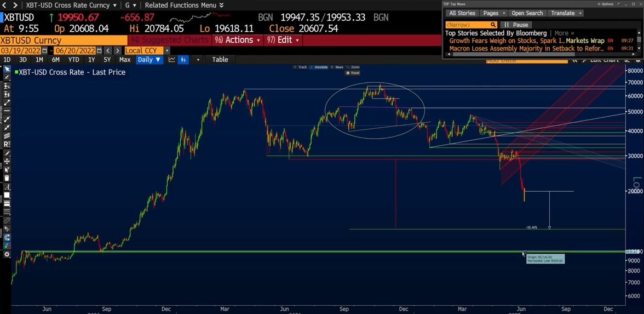Toggle the Annotate mode on the chart
Image resolution: width=644 pixels, height=314 pixels.
tap(319, 67)
